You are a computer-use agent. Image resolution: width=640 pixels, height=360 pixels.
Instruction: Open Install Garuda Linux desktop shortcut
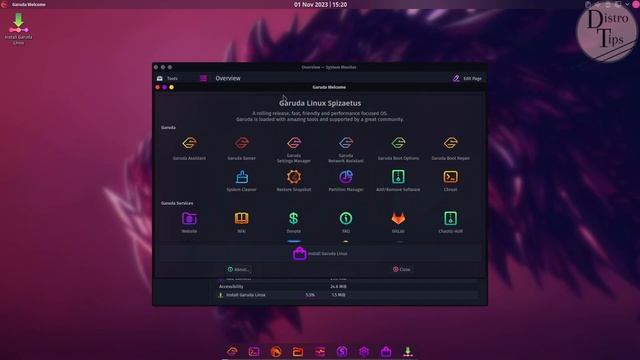pyautogui.click(x=18, y=29)
